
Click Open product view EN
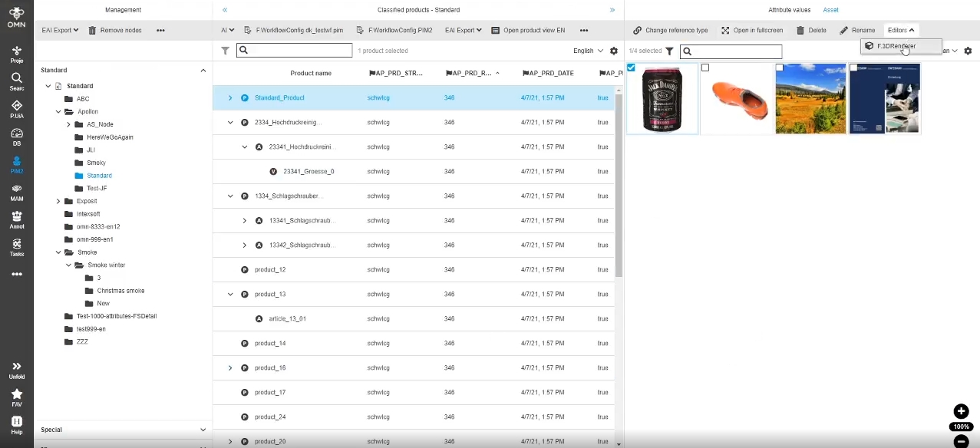[528, 31]
